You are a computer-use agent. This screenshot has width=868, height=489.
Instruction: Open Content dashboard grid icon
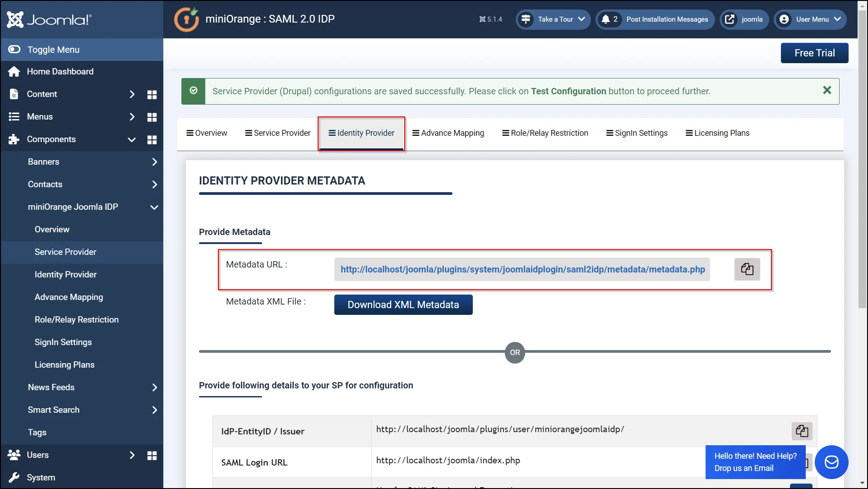pos(152,95)
